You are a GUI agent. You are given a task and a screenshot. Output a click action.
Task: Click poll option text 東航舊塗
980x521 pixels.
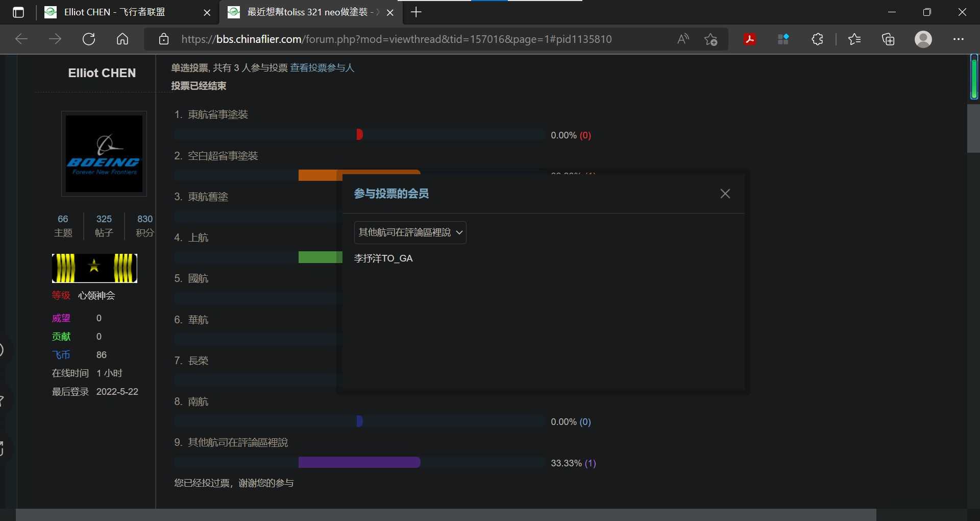coord(208,197)
